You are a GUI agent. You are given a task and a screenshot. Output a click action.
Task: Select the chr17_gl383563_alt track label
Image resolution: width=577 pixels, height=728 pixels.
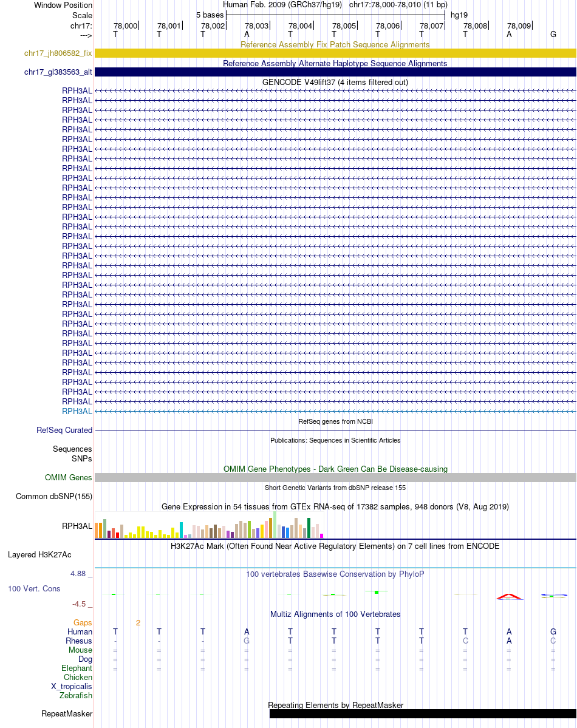tap(58, 72)
